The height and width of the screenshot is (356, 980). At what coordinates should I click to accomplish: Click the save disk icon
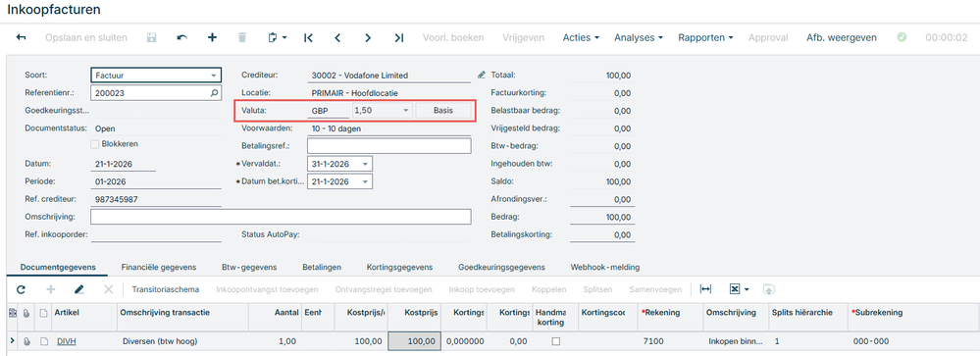pyautogui.click(x=151, y=37)
